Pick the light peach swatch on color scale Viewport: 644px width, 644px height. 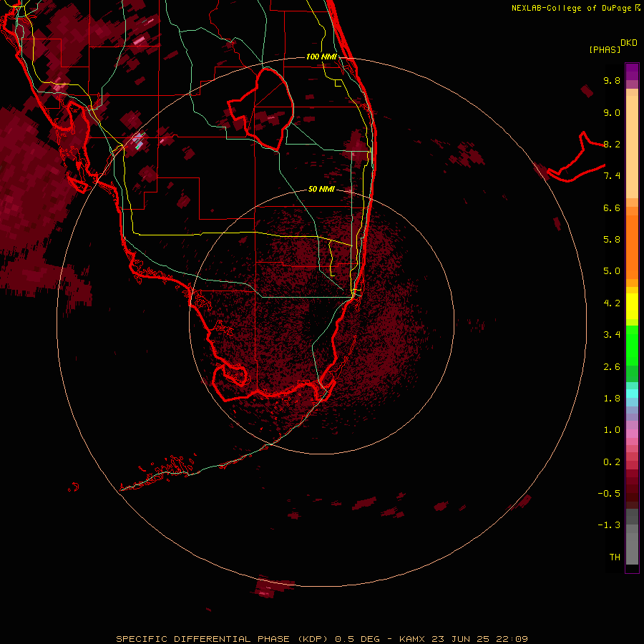click(632, 147)
